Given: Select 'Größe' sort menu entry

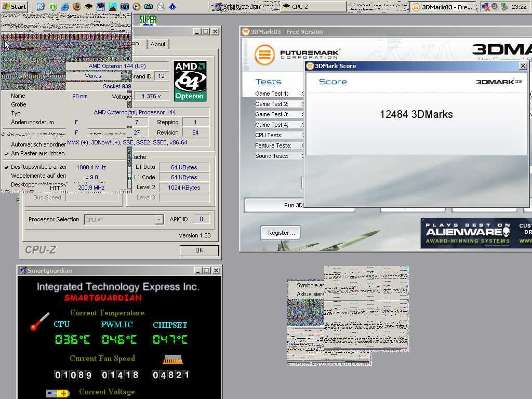Looking at the screenshot, I should pos(18,104).
